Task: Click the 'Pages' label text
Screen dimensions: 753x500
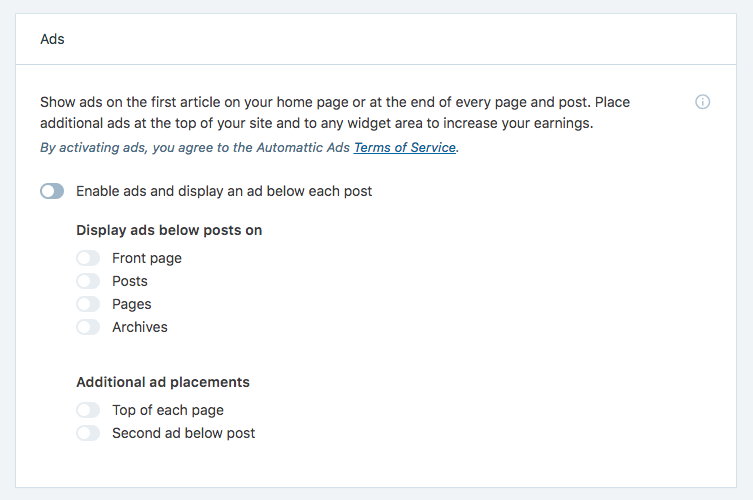Action: click(132, 305)
